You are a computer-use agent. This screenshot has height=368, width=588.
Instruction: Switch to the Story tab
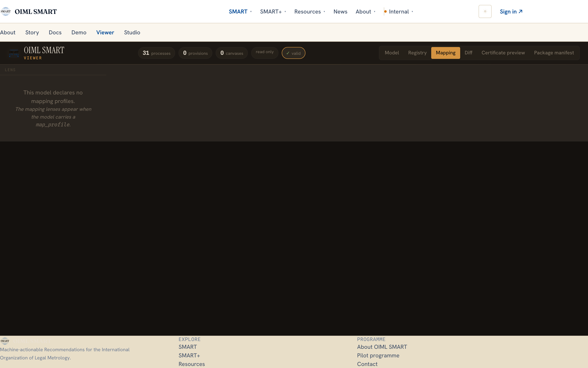(x=32, y=32)
